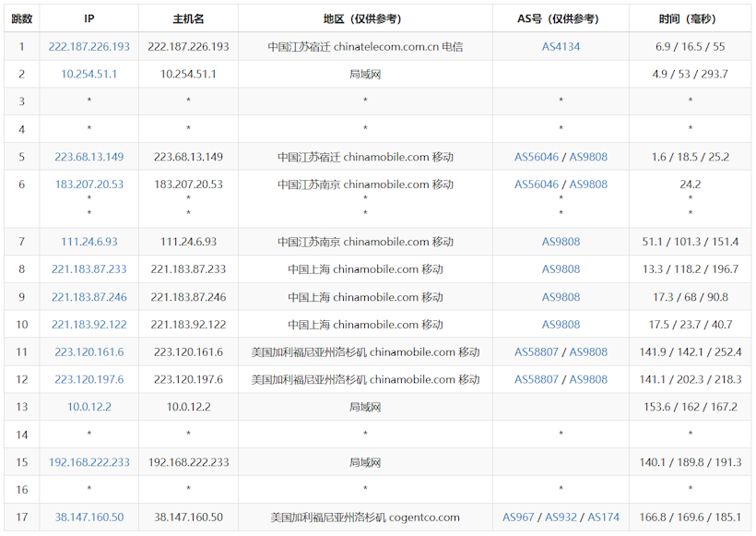Click the AS4134 link on hop 1
This screenshot has width=756, height=536.
pos(561,45)
